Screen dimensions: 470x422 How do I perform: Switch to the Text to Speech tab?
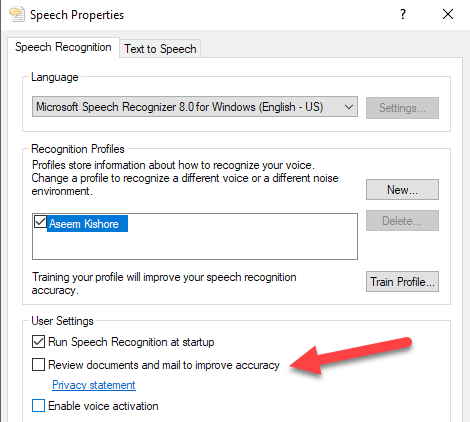(x=160, y=49)
